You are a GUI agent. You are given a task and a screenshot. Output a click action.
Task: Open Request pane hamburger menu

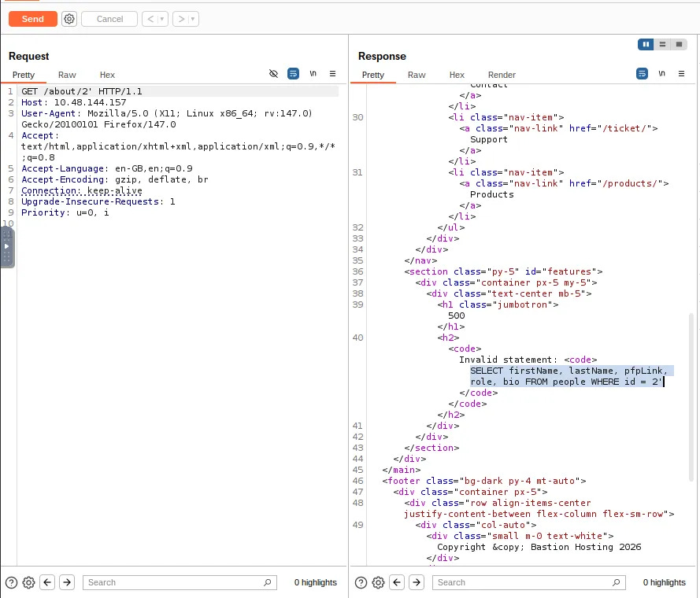click(x=332, y=74)
